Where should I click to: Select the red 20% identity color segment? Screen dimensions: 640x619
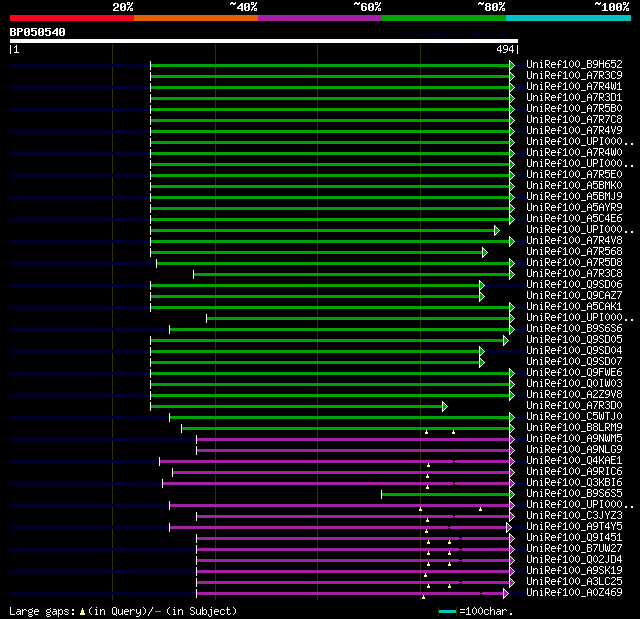[72, 18]
